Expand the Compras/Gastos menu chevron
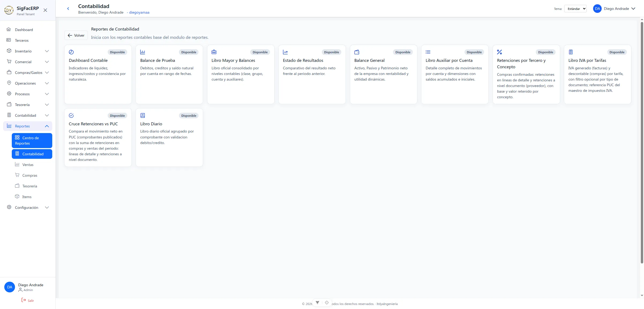The image size is (644, 309). (x=47, y=72)
